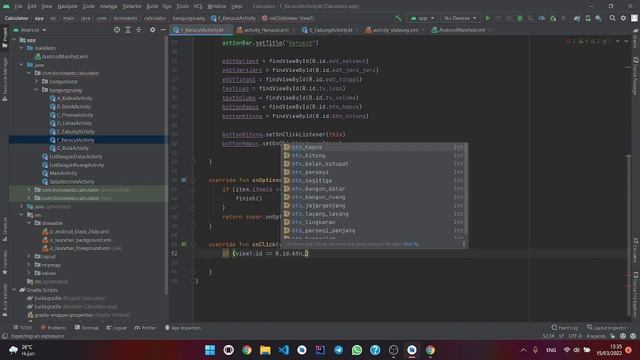Open the Refactor menu
Screen dimensions: 640x360
(132, 6)
